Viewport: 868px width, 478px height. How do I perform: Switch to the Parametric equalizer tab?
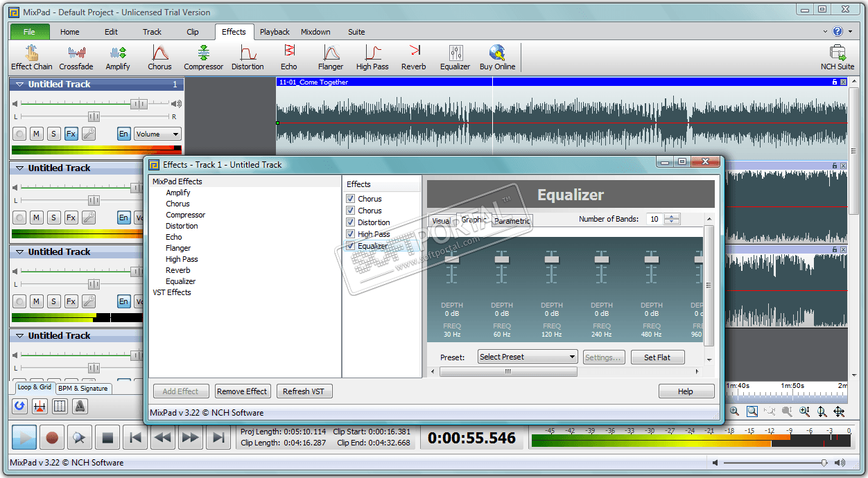tap(512, 221)
